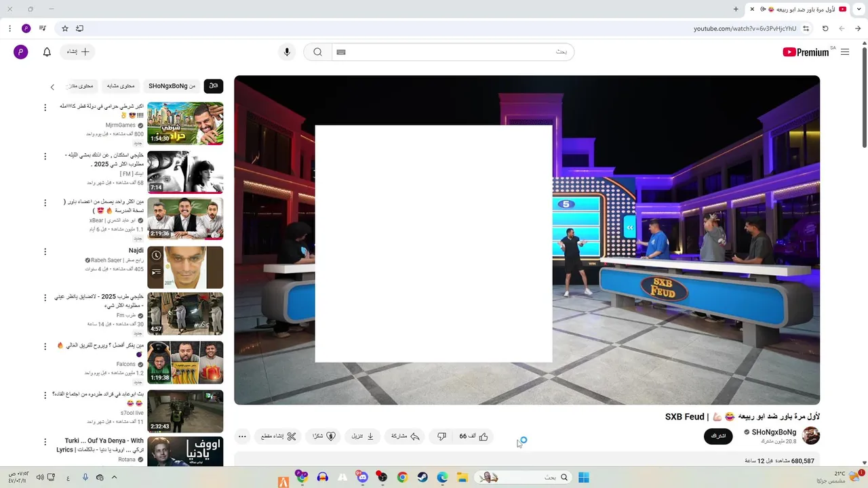Open MjrmGames channel link
Image resolution: width=868 pixels, height=488 pixels.
tap(121, 125)
